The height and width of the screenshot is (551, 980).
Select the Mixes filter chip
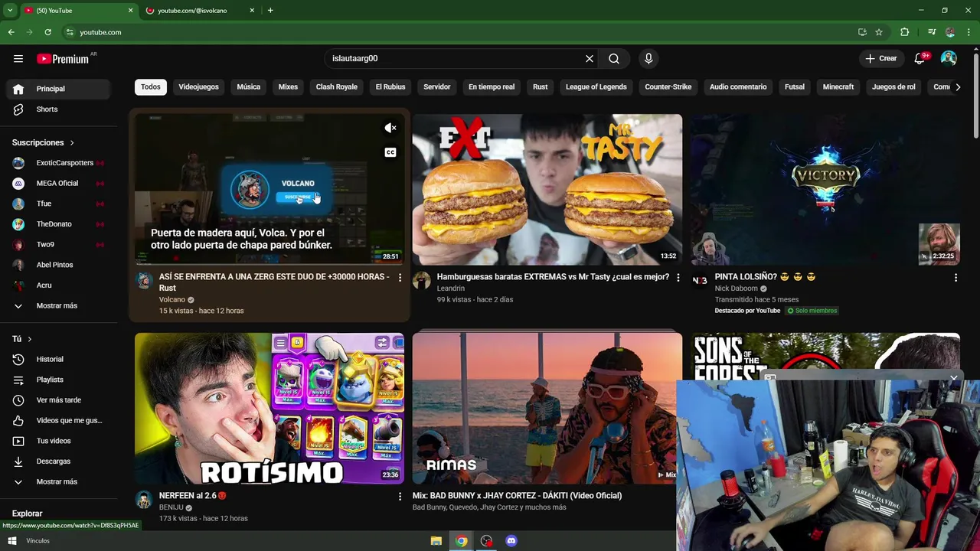[288, 86]
